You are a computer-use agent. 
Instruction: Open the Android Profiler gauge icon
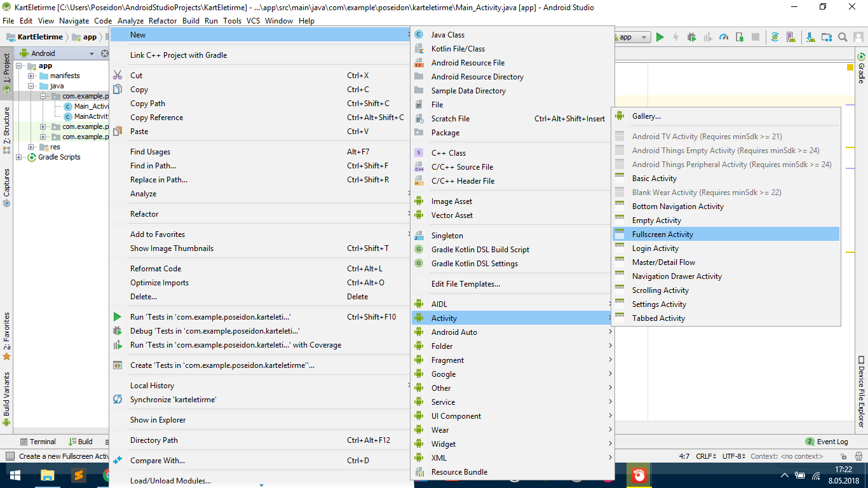(724, 37)
